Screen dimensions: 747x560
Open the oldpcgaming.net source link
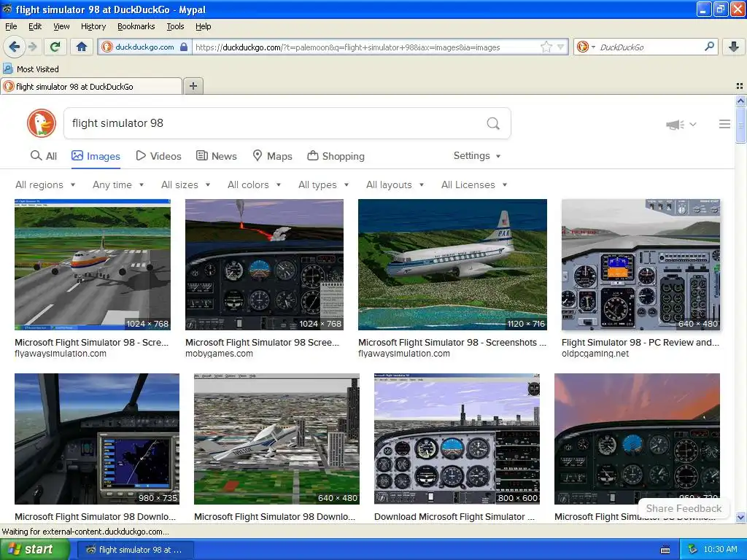point(595,354)
